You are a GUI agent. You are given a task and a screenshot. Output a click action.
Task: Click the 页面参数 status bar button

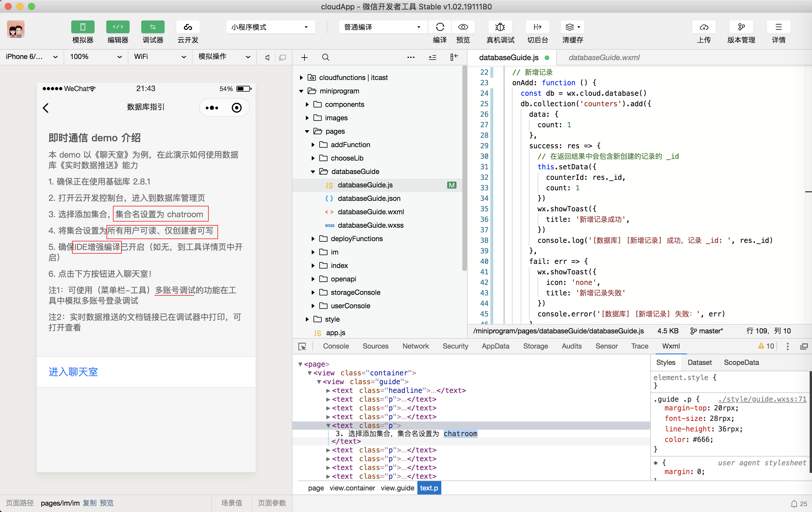coord(272,503)
